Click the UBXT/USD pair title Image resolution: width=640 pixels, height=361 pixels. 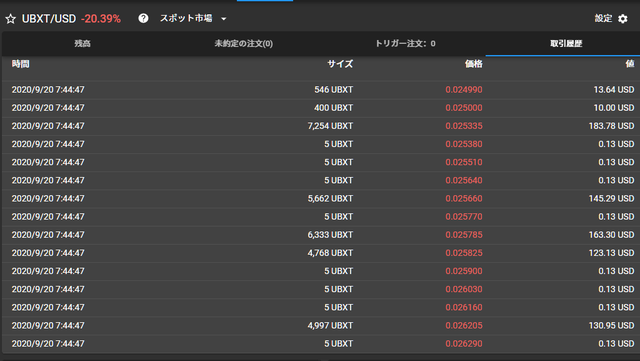point(49,19)
